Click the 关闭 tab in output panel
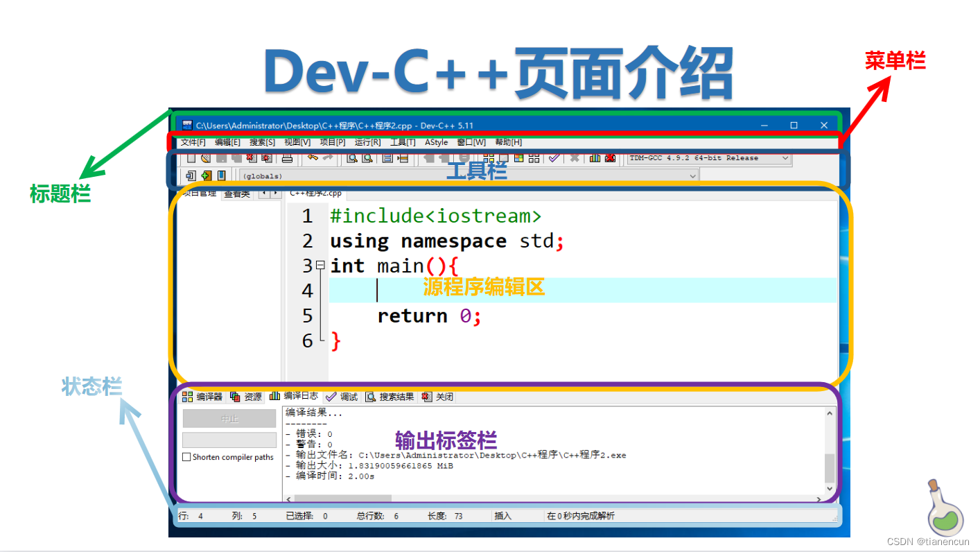This screenshot has height=552, width=980. 437,397
